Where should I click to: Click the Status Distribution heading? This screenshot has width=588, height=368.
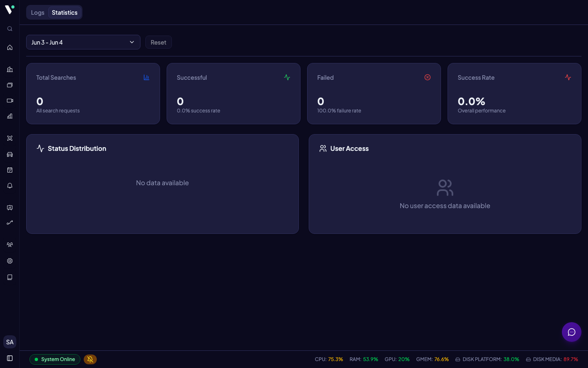(77, 148)
